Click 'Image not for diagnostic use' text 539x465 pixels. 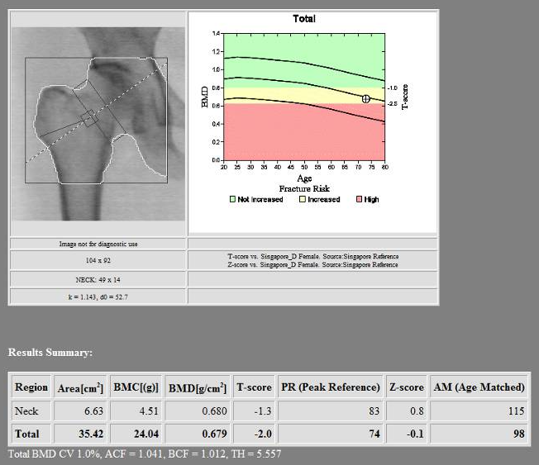[98, 244]
